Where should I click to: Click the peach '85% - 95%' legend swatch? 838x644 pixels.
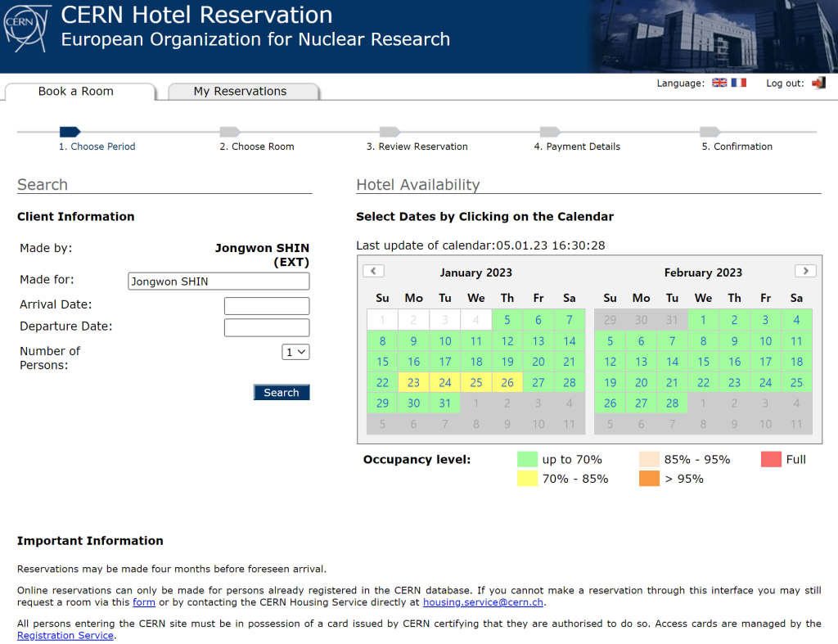pos(649,460)
